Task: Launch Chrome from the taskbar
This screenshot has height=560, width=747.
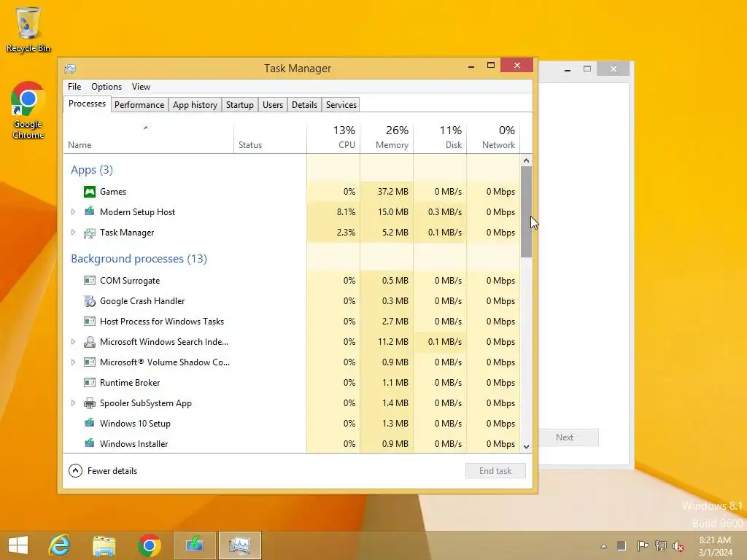Action: [149, 545]
